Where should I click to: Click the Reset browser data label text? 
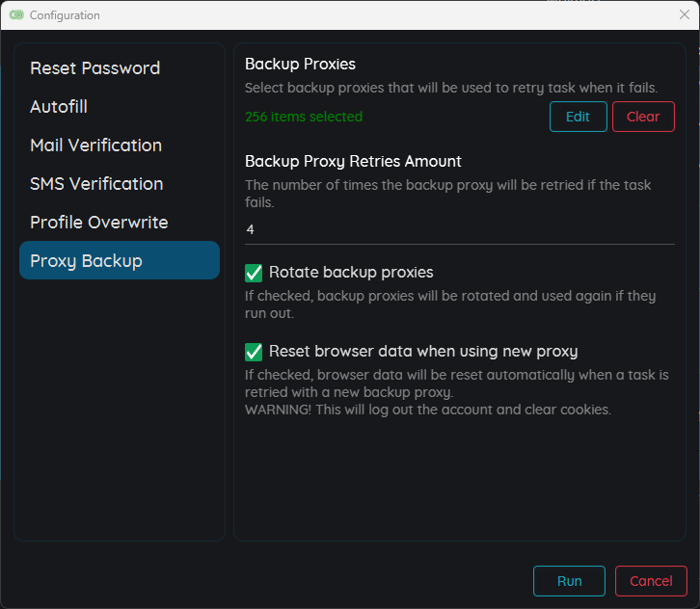pos(423,351)
